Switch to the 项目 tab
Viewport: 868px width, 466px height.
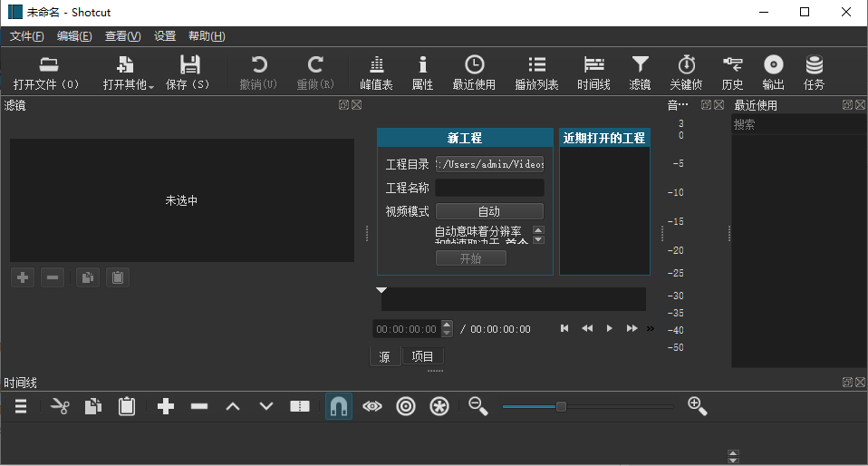pos(423,356)
